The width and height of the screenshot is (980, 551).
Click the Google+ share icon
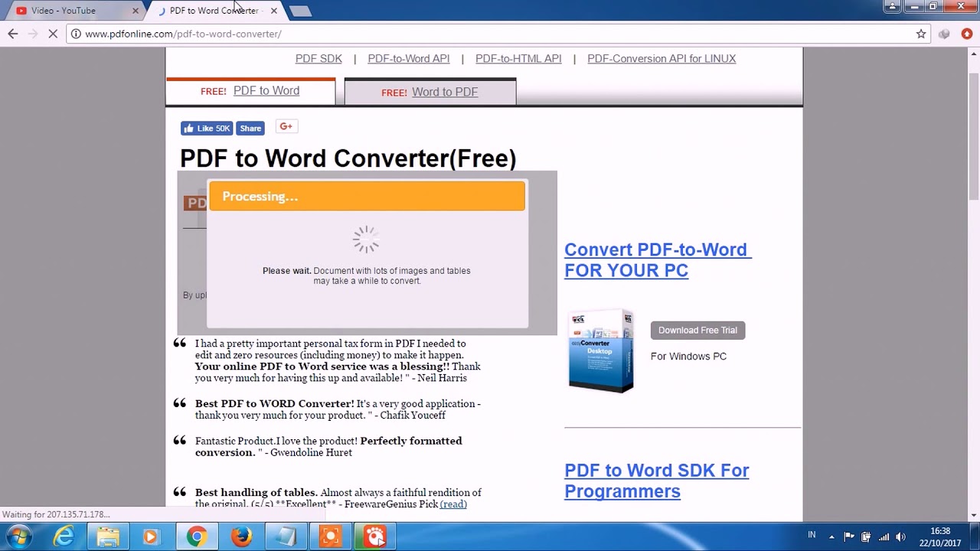[286, 127]
